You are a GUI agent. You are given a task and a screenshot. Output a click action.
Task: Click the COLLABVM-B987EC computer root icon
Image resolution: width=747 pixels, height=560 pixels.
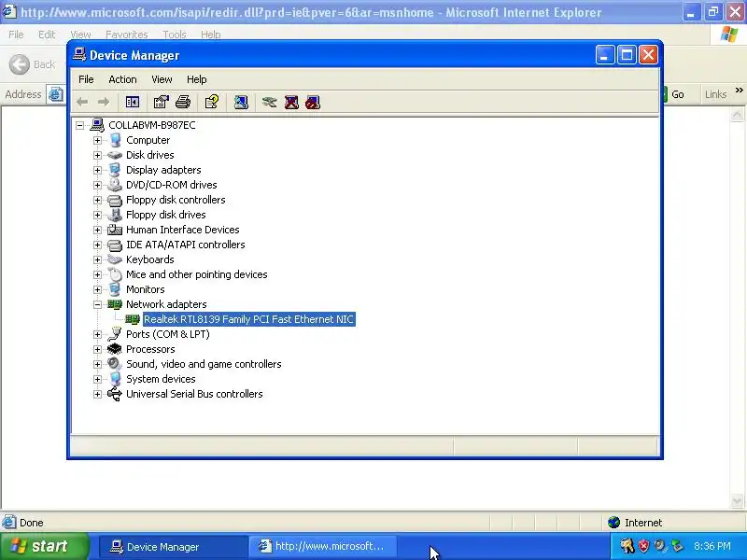pos(97,125)
